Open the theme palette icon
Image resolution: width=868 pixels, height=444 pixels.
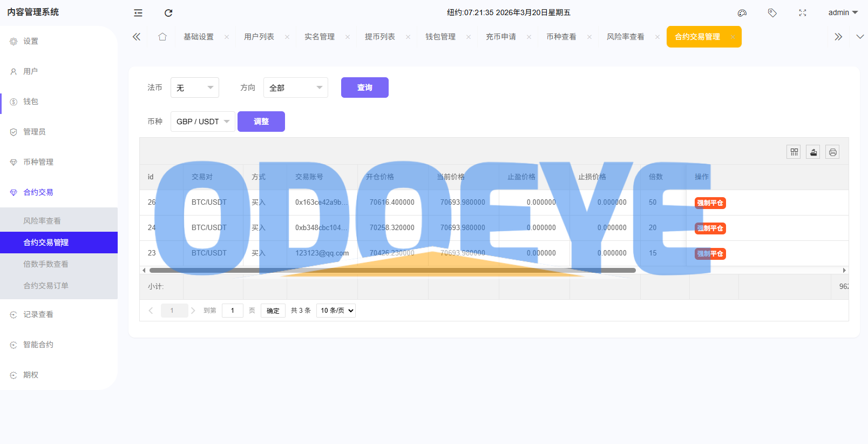(x=742, y=13)
